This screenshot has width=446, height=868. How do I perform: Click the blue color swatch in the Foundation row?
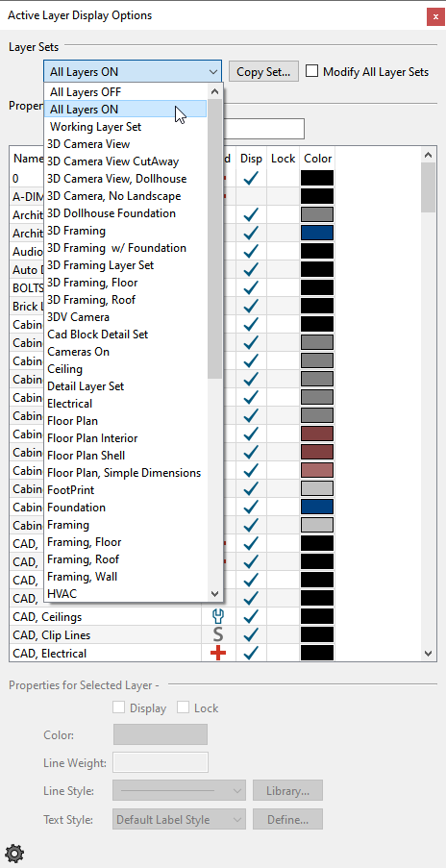317,508
